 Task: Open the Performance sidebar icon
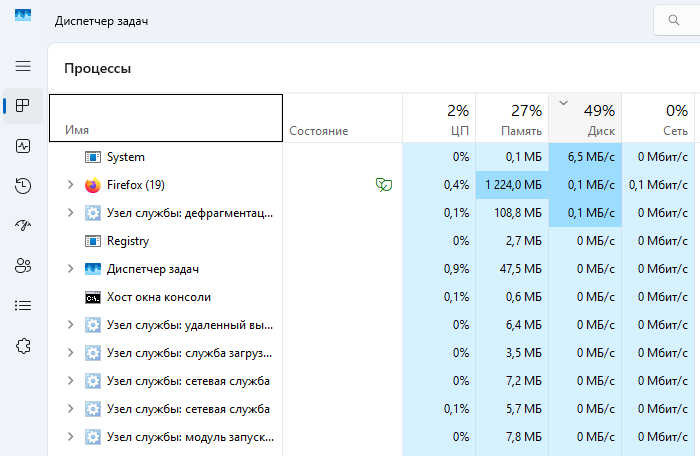(23, 146)
